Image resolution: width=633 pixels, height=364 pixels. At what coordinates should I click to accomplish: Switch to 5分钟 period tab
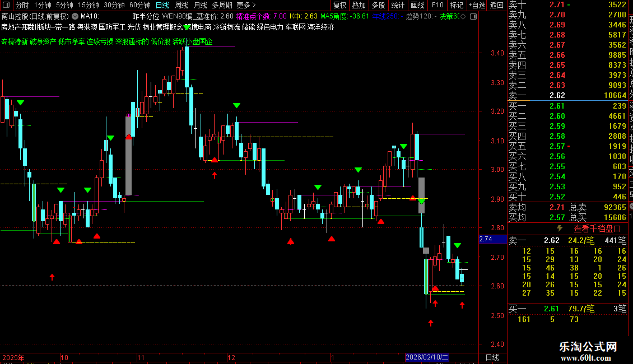(x=64, y=5)
